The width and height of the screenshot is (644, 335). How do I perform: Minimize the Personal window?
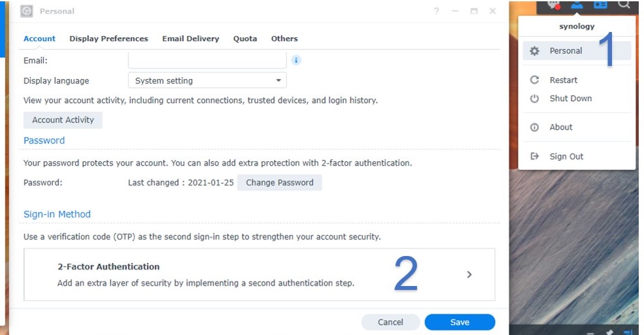click(x=455, y=11)
